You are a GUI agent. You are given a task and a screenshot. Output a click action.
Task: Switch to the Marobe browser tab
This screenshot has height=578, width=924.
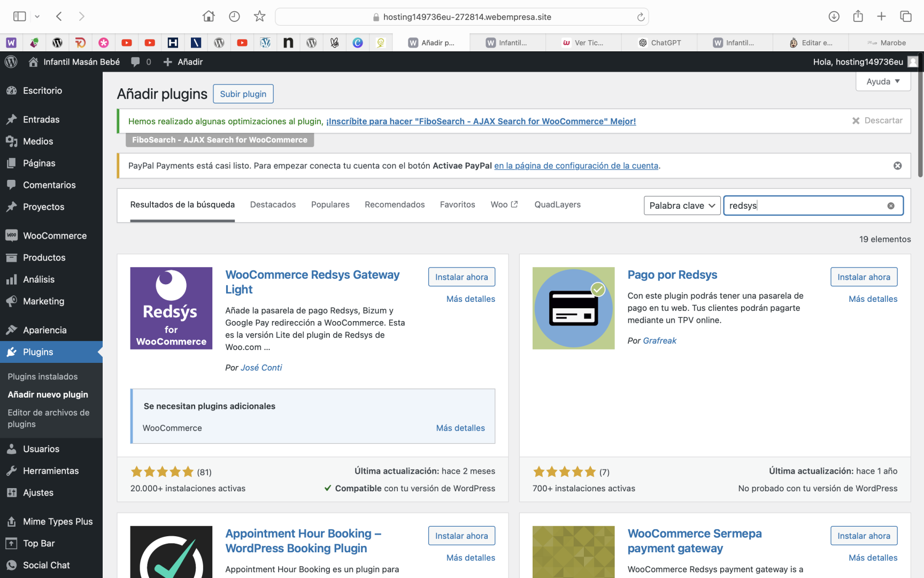(887, 43)
